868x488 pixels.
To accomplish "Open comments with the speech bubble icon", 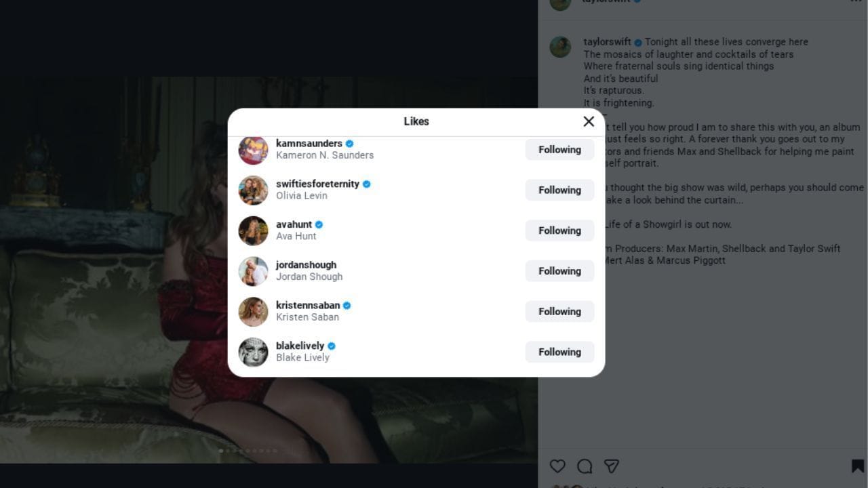I will (585, 466).
